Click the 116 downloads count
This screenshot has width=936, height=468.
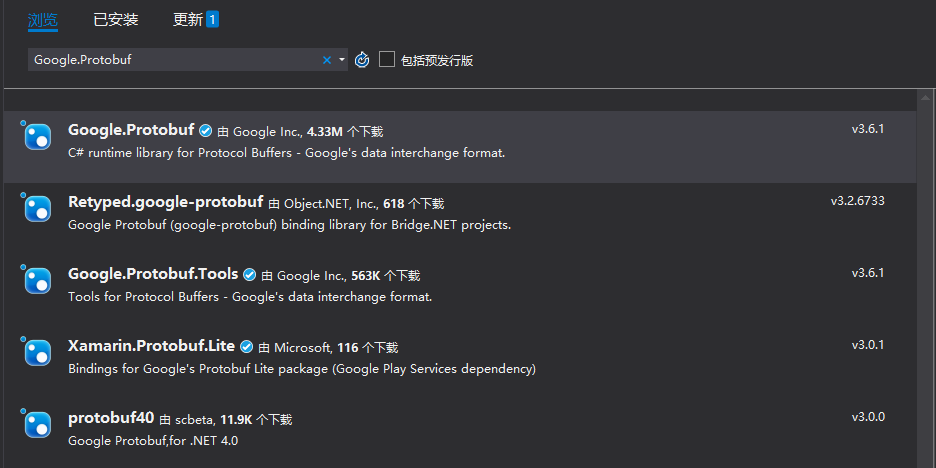pos(348,348)
